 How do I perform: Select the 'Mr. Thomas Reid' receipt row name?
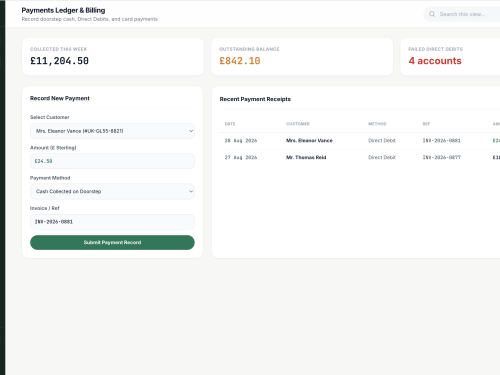point(306,157)
